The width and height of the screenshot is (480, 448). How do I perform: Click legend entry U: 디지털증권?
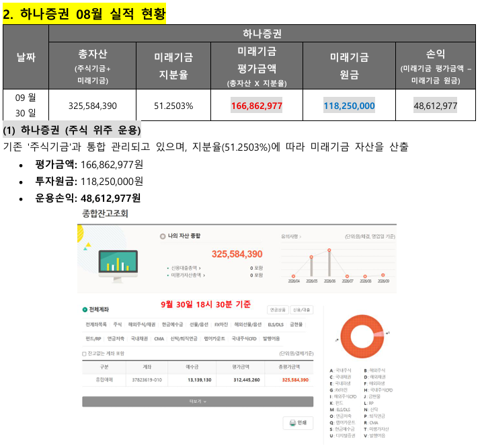point(343,436)
